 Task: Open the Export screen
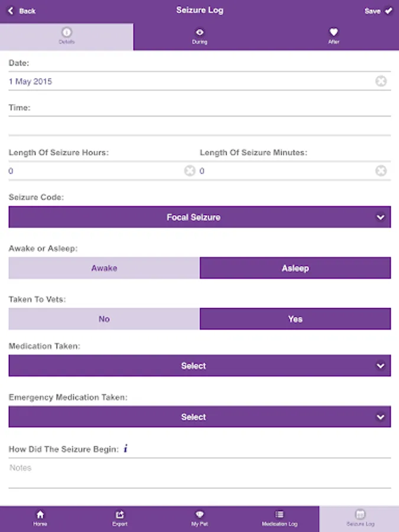[x=120, y=518]
